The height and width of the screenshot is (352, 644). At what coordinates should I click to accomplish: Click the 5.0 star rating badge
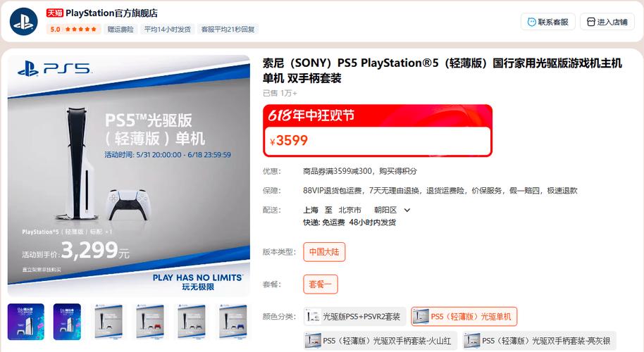click(73, 29)
